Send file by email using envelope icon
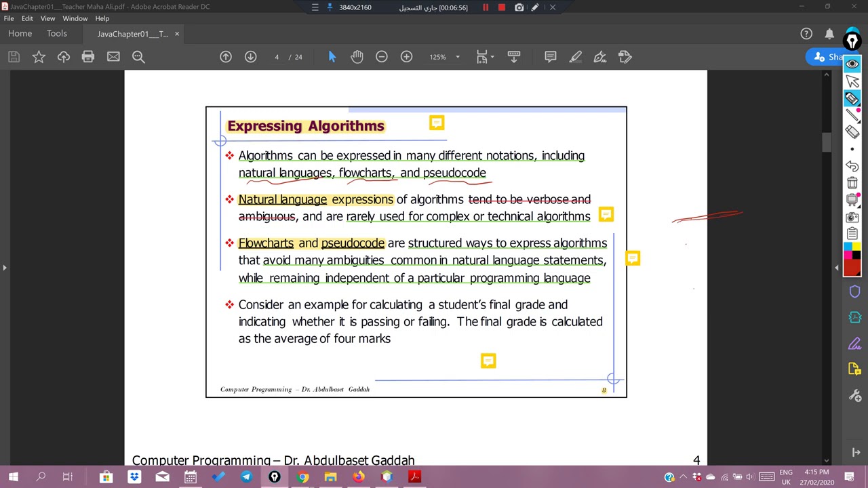This screenshot has width=868, height=488. (113, 57)
